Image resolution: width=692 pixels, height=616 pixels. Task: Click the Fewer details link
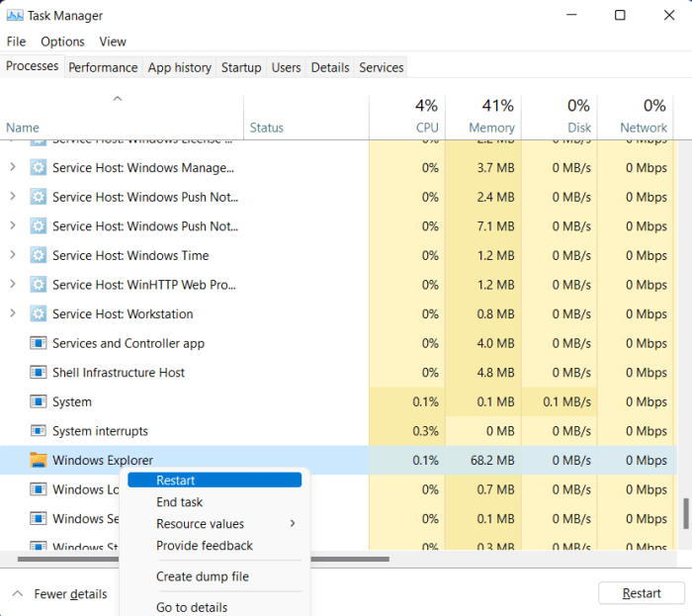point(70,594)
